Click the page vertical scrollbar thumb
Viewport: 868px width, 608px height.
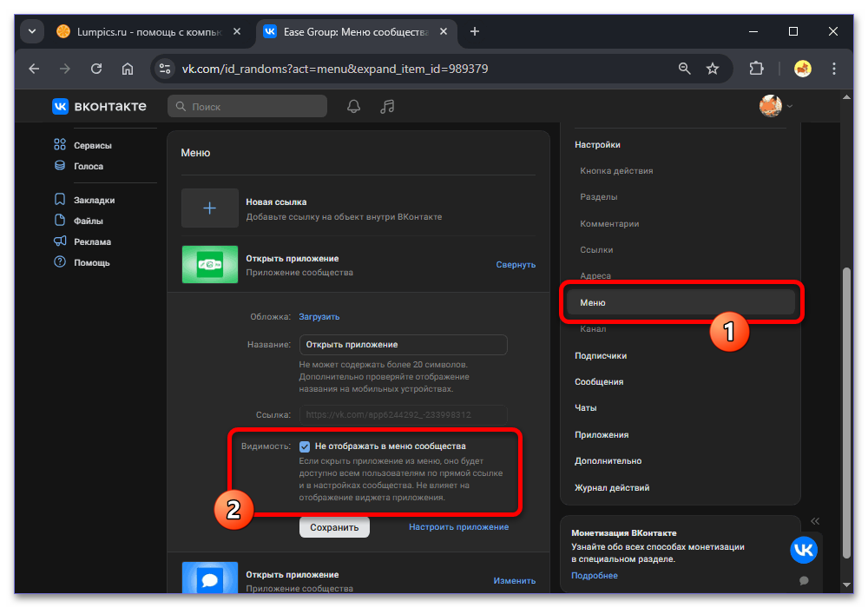(845, 413)
